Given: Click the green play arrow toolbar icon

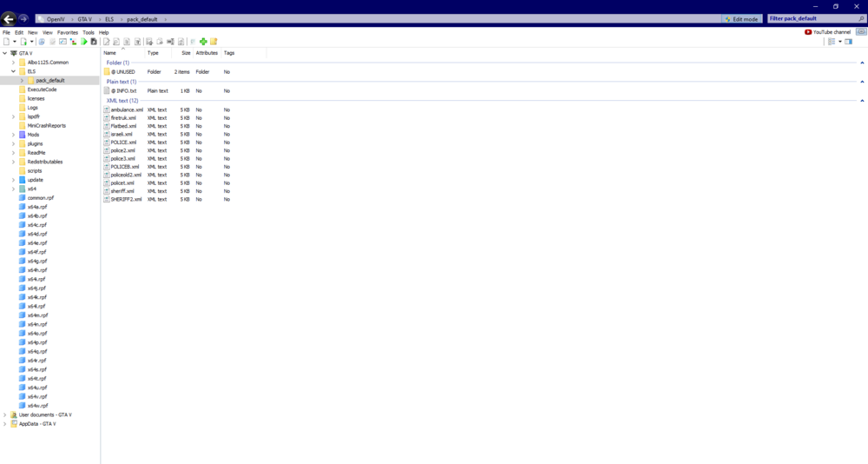Looking at the screenshot, I should coord(83,42).
